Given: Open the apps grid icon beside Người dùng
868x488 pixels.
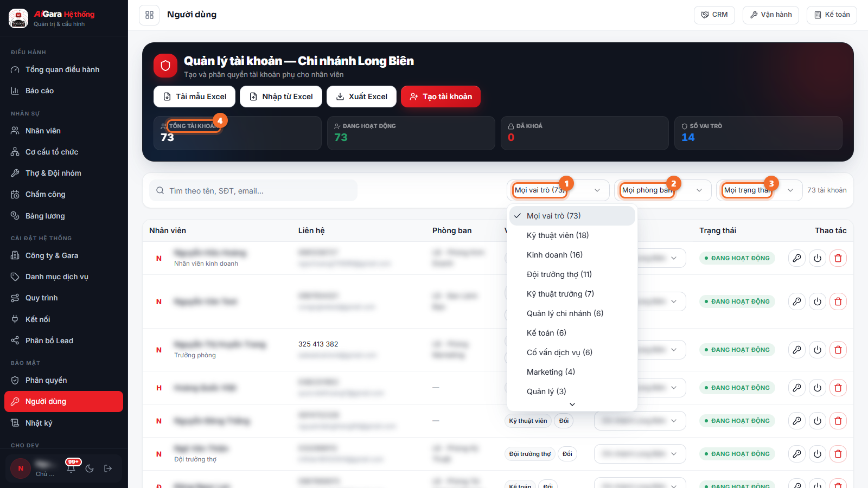Looking at the screenshot, I should point(149,15).
